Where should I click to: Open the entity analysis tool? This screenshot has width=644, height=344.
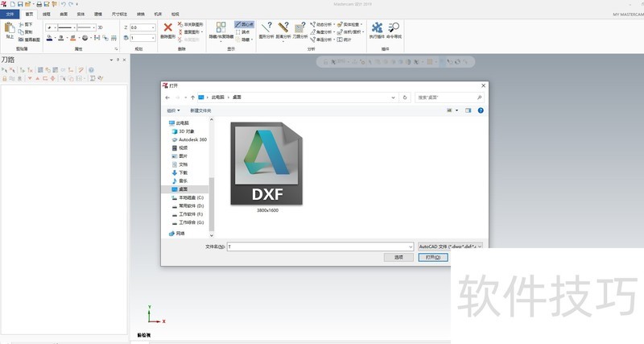click(266, 27)
